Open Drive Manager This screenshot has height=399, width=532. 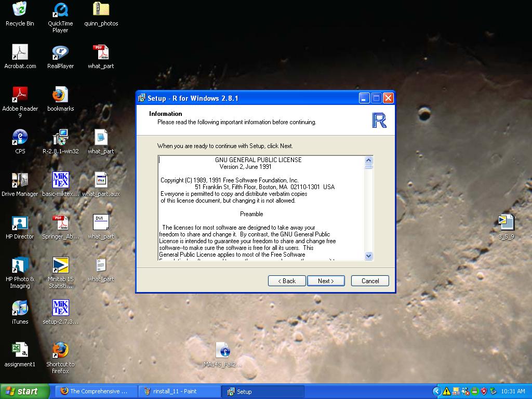pos(20,180)
